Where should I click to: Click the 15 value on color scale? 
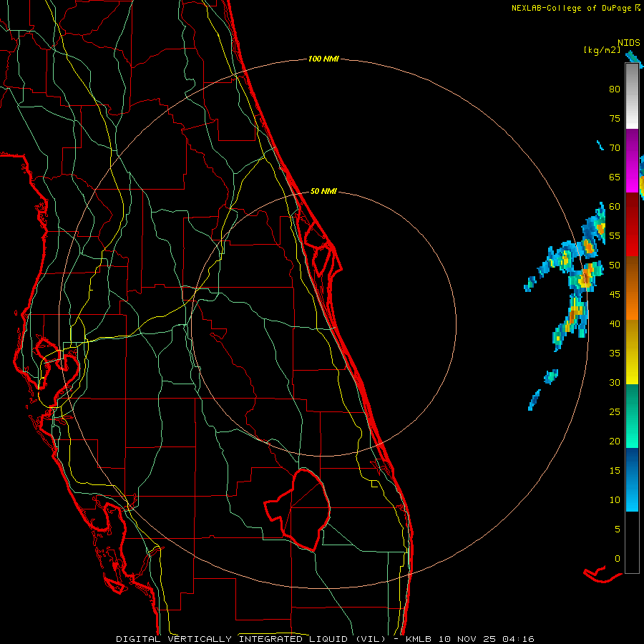(x=615, y=471)
